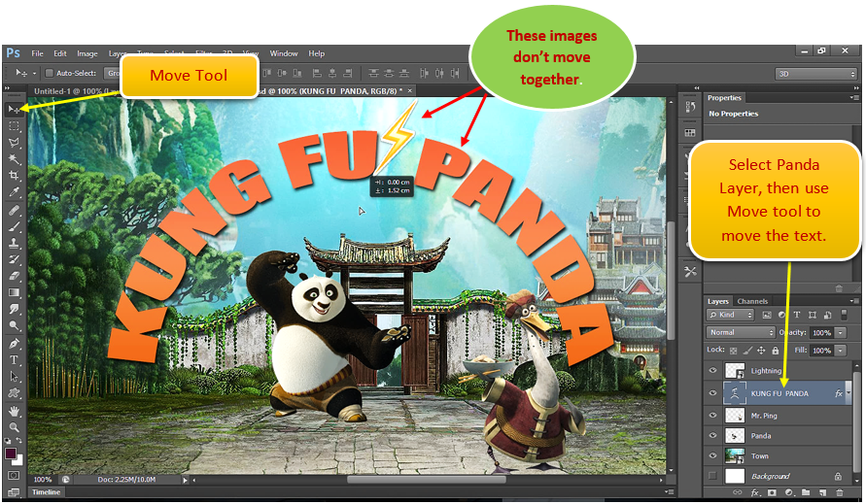Select the History Brush tool
The height and width of the screenshot is (504, 866).
pos(14,259)
